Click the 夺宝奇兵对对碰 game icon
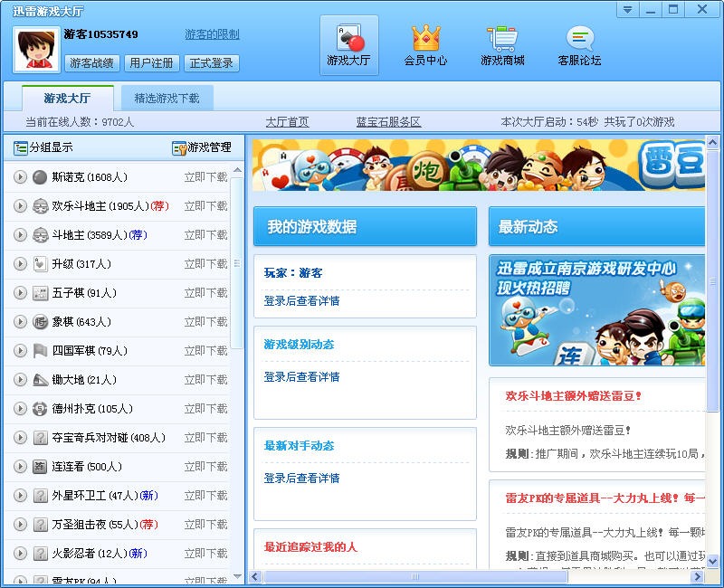 [40, 438]
